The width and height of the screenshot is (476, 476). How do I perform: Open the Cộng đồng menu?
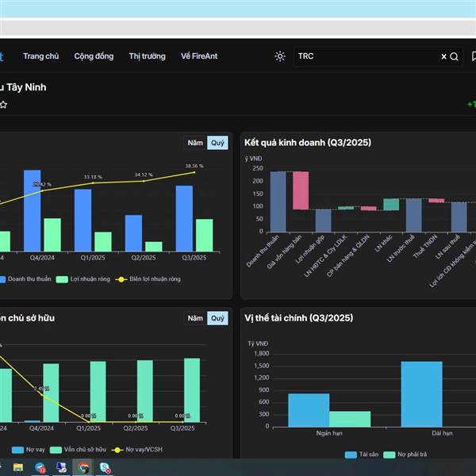pyautogui.click(x=94, y=56)
